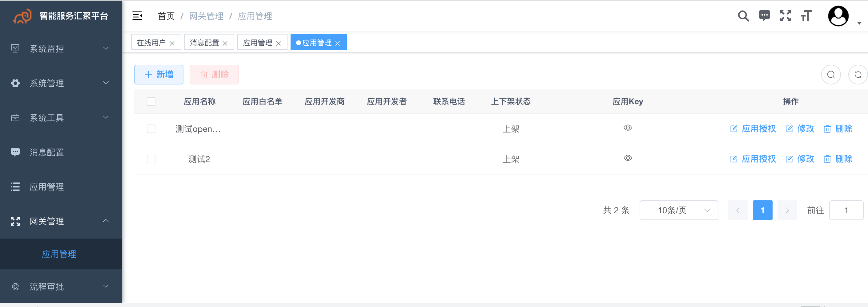This screenshot has width=868, height=307.
Task: Click the 系统工具 toolbox icon in sidebar
Action: (x=15, y=117)
